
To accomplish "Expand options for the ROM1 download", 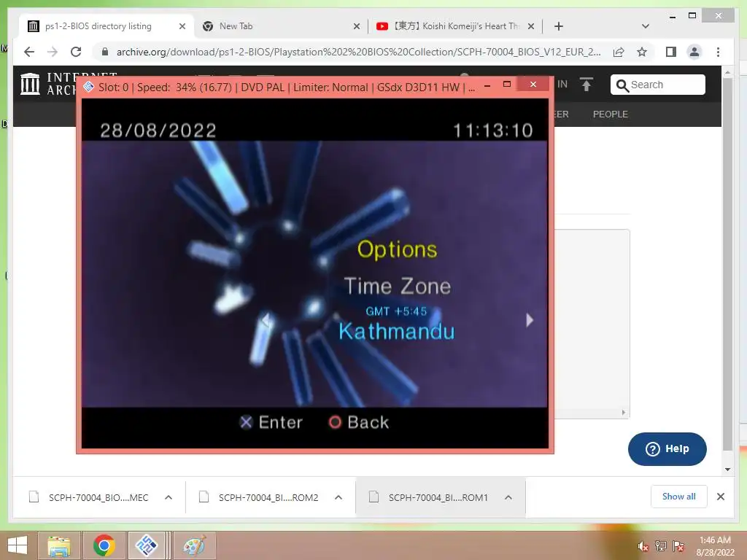I will (x=508, y=497).
